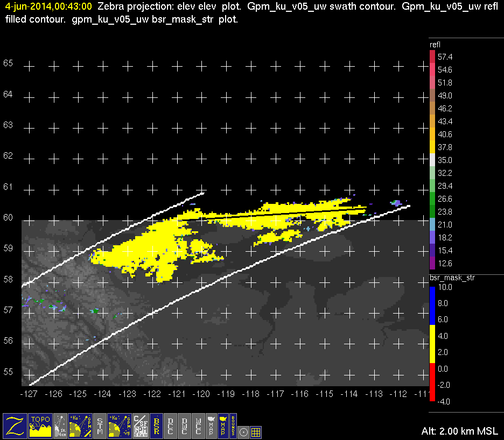
Task: Click the yellow grid icon
Action: pyautogui.click(x=256, y=431)
